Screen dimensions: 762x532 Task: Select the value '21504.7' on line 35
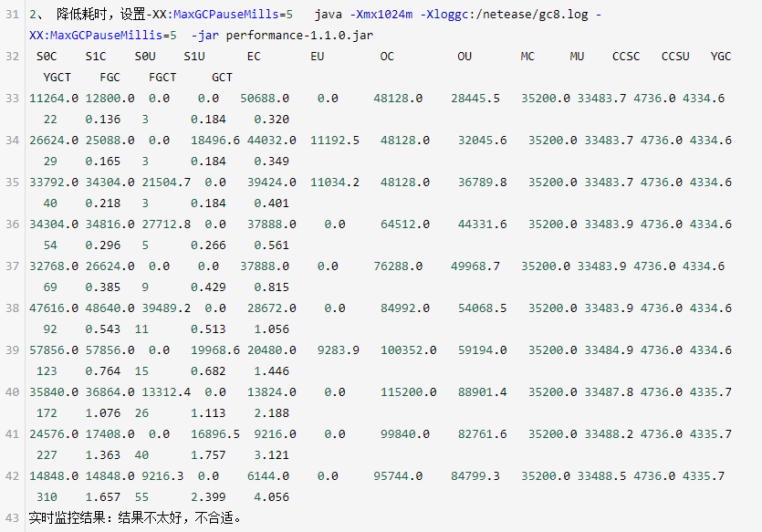tap(166, 183)
